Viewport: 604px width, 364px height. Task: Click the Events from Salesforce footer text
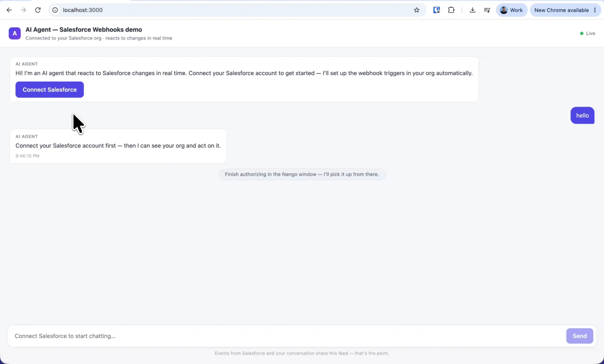pyautogui.click(x=302, y=353)
